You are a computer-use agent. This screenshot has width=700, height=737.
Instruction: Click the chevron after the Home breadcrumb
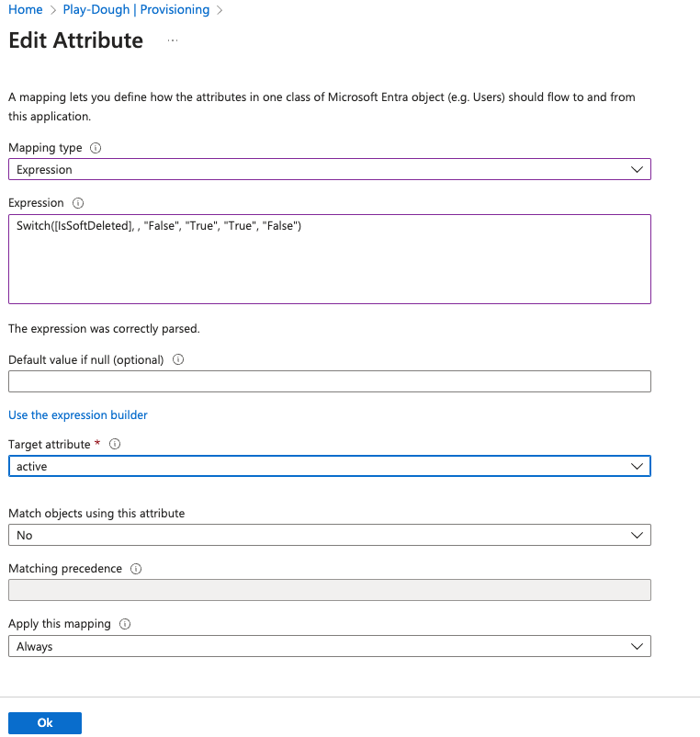(x=53, y=10)
